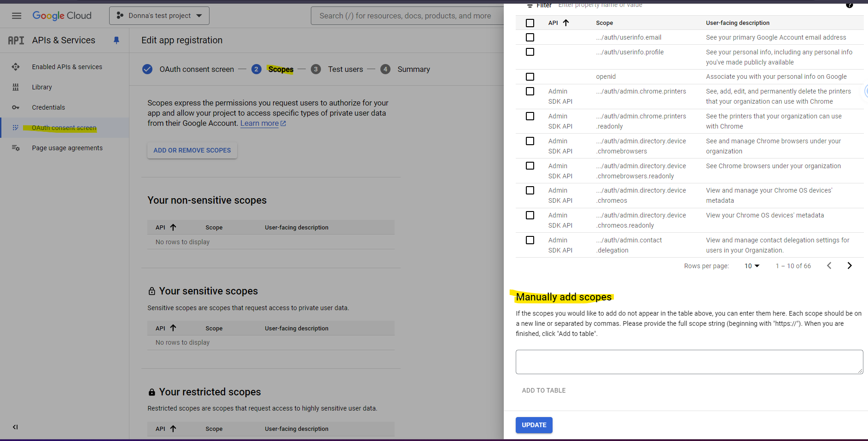The height and width of the screenshot is (441, 868).
Task: Click the Library sidebar icon
Action: pos(16,87)
